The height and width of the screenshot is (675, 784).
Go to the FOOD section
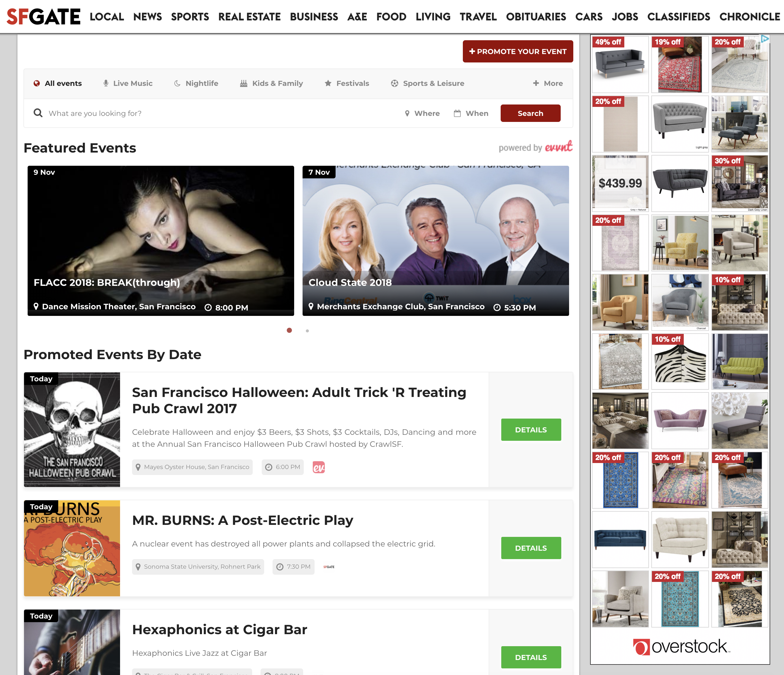point(391,17)
